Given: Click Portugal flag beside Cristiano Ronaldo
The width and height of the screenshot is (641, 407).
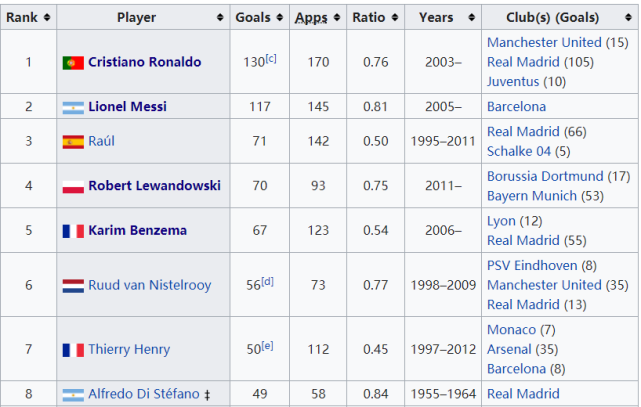Looking at the screenshot, I should pos(73,63).
